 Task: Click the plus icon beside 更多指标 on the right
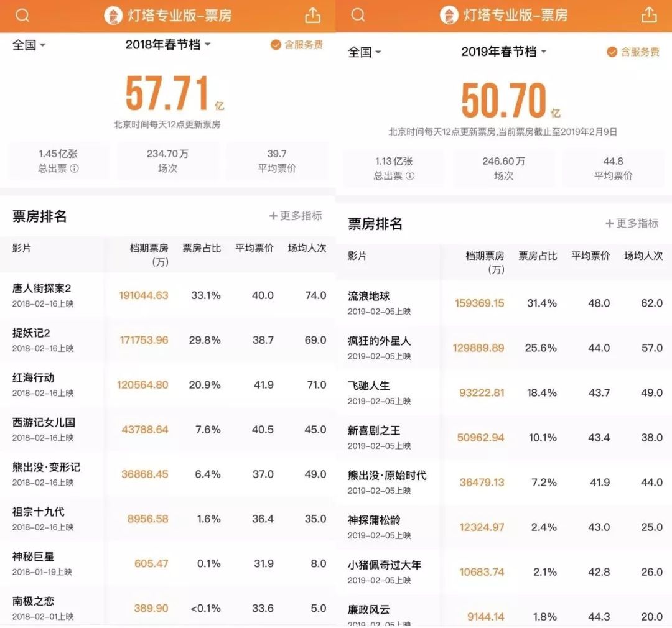608,224
